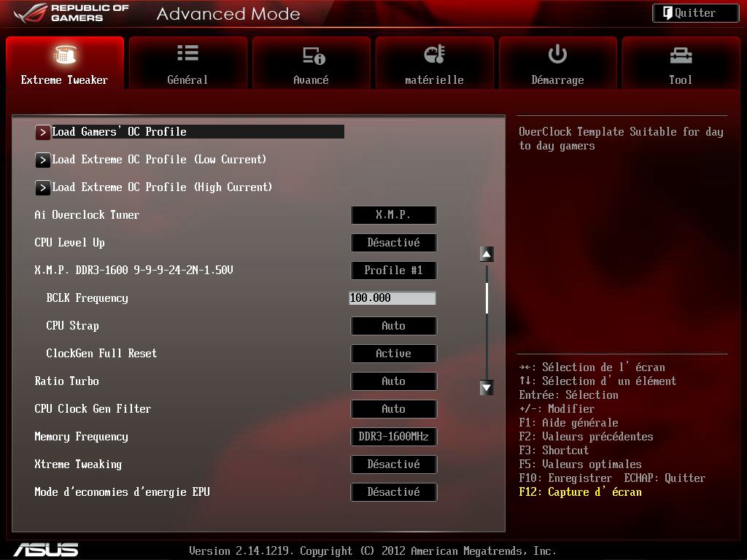Viewport: 747px width, 560px height.
Task: Click the Quitter button
Action: click(695, 13)
